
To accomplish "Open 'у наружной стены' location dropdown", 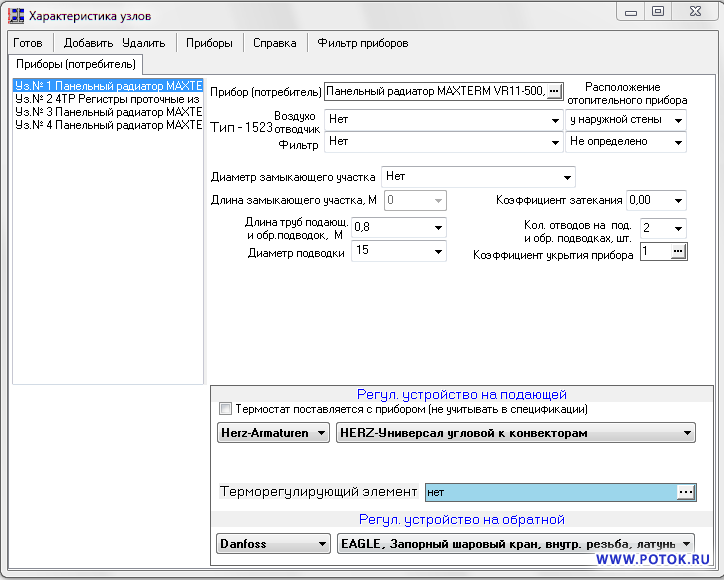I will (678, 120).
